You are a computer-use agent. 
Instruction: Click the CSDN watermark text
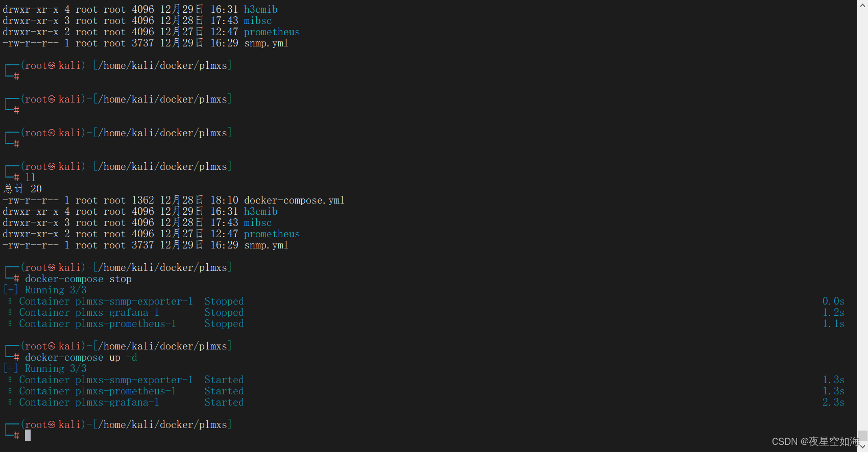click(815, 441)
